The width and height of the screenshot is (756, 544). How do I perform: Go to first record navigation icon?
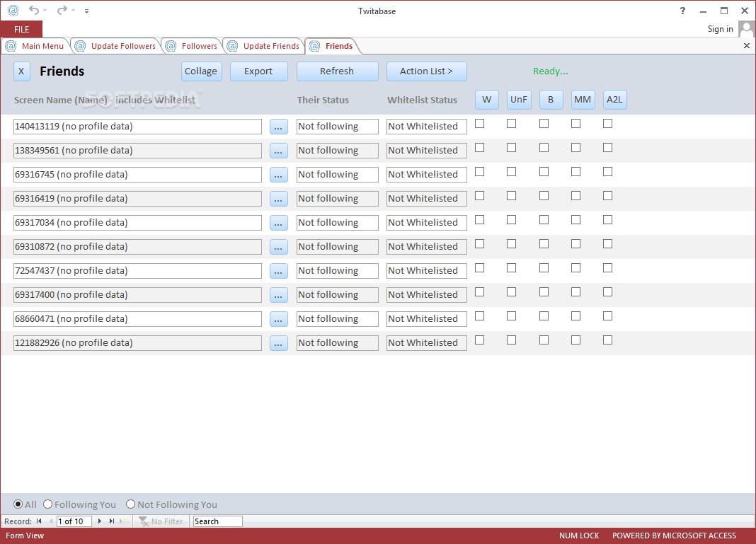(39, 521)
